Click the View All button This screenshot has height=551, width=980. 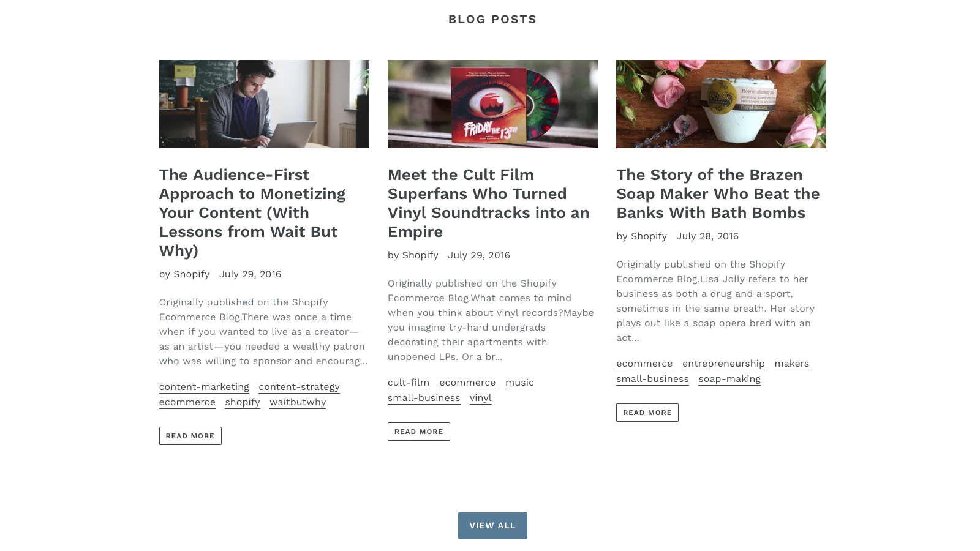pyautogui.click(x=492, y=525)
